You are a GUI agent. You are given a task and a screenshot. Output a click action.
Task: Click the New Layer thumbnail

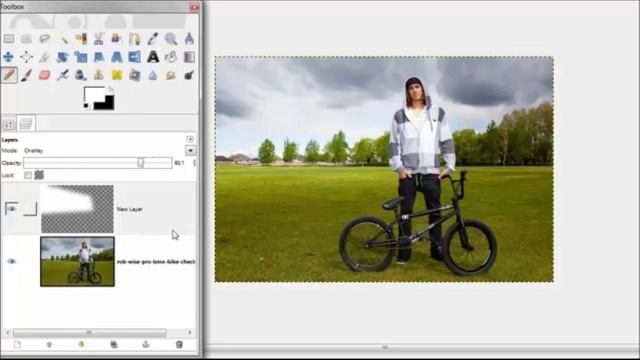click(77, 209)
